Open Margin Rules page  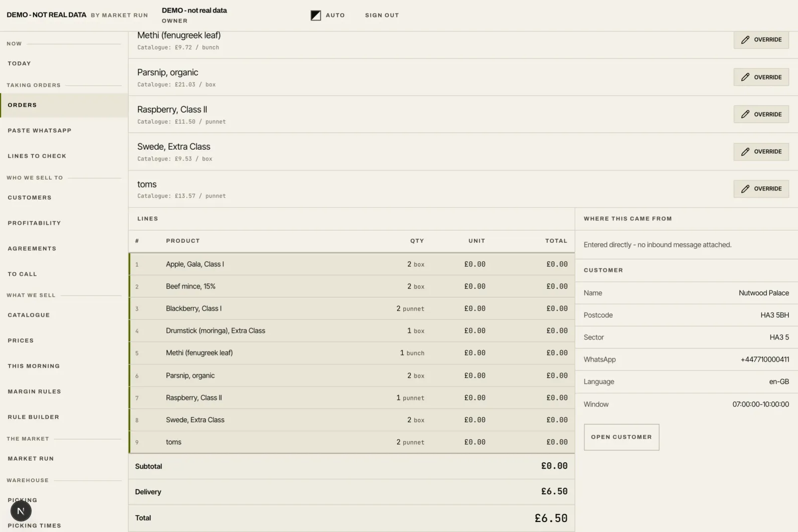tap(64, 391)
